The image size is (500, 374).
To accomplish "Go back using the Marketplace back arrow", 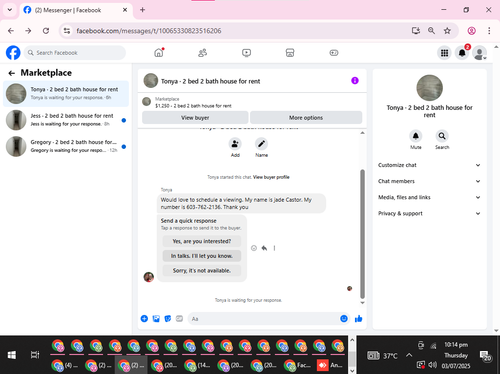I will pyautogui.click(x=12, y=73).
